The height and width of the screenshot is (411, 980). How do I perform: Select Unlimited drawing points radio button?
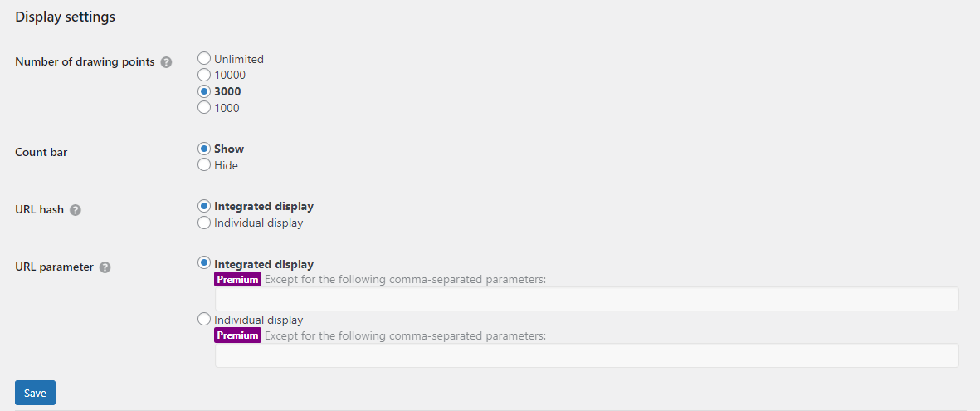click(204, 59)
